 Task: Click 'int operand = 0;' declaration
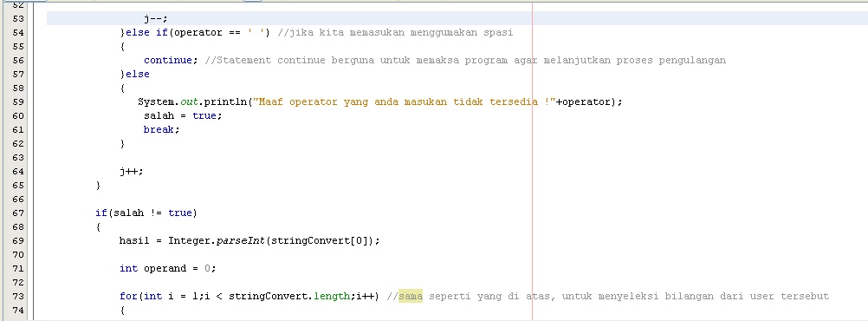168,268
